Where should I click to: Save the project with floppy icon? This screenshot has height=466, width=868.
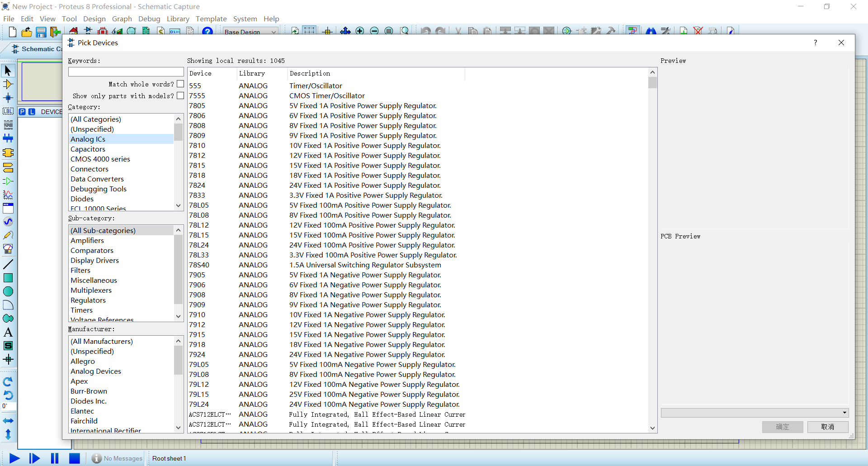click(41, 31)
